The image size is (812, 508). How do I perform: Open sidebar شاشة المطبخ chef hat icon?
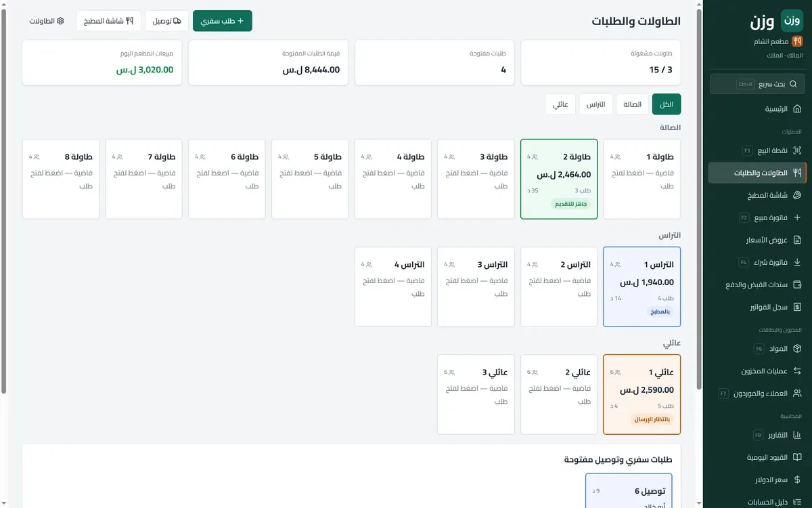797,195
